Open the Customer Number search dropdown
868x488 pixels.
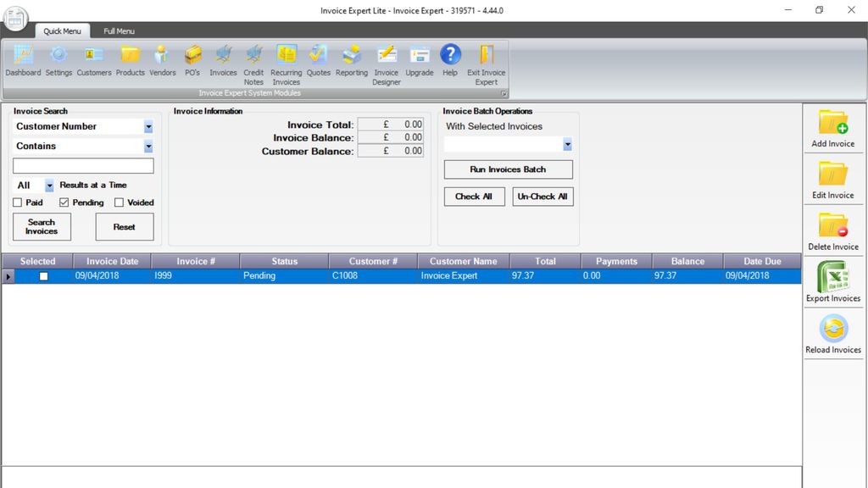[x=147, y=126]
